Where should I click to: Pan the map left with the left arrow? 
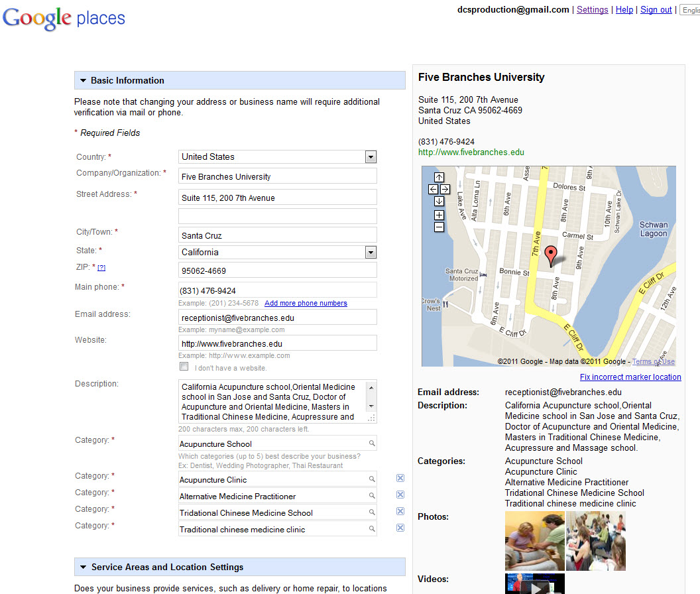coord(433,190)
